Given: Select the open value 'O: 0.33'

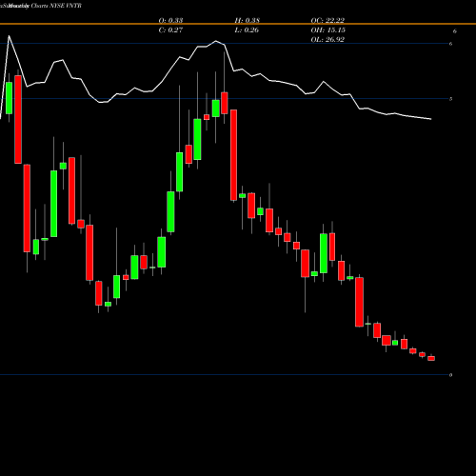Looking at the screenshot, I should pos(170,20).
